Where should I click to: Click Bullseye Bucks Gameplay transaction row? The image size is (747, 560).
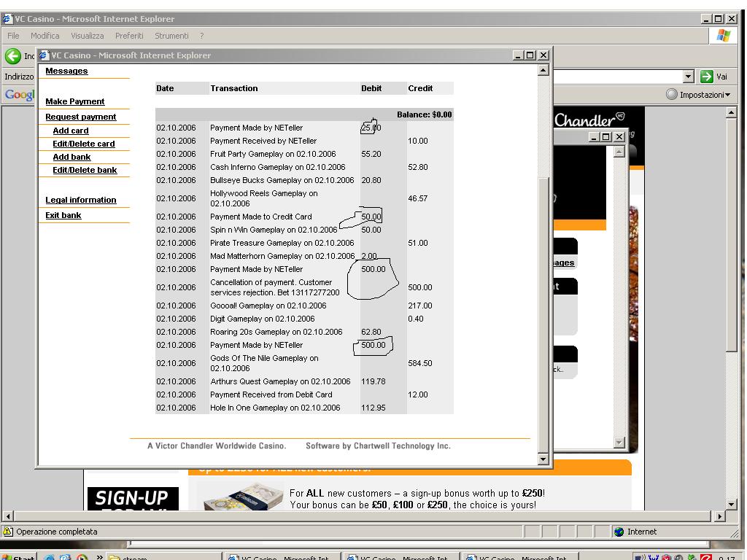(304, 180)
